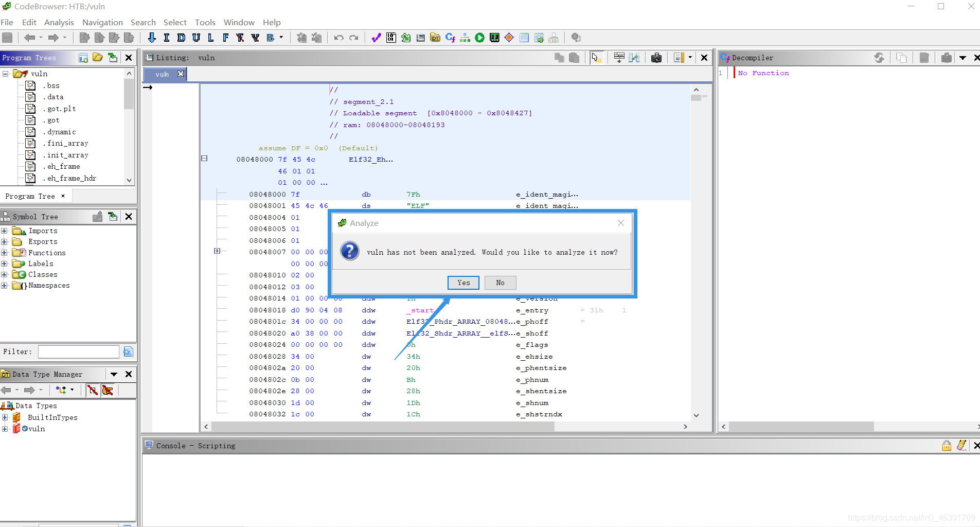
Task: Expand the Functions folder in Symbol Tree
Action: pyautogui.click(x=4, y=253)
